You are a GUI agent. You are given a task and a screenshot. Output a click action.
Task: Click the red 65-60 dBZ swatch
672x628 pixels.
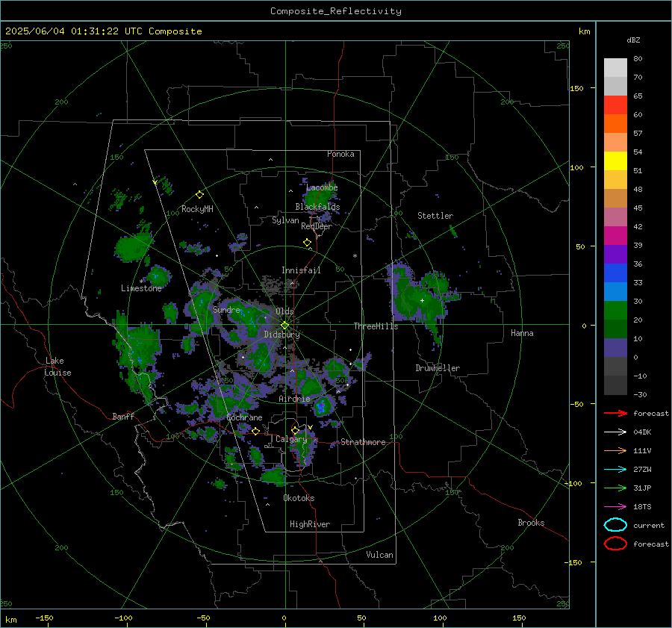coord(615,105)
